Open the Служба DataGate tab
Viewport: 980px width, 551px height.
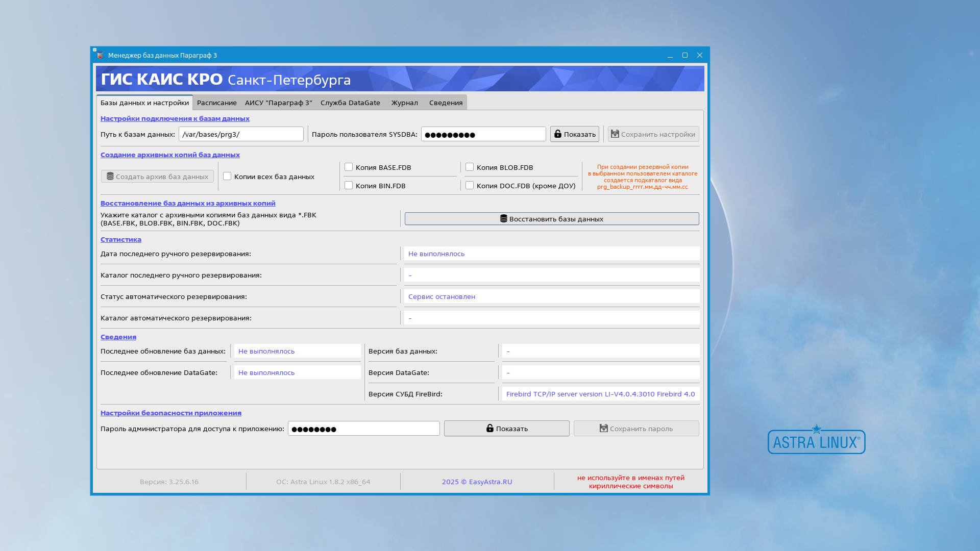click(350, 103)
